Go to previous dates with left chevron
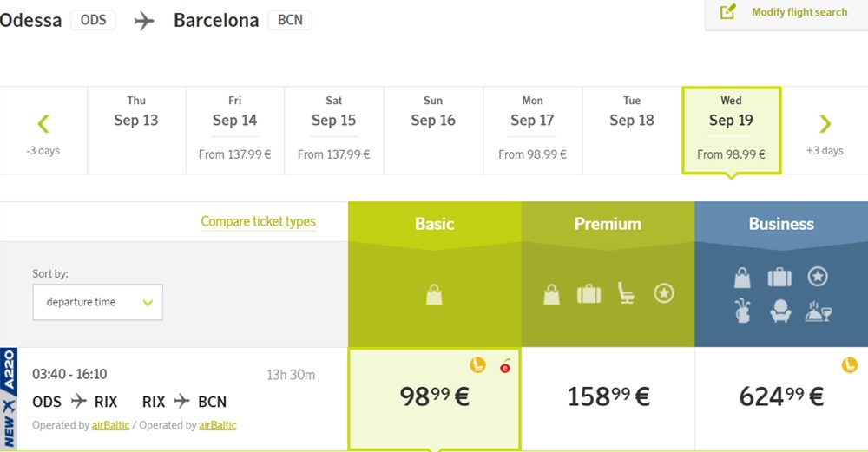Image resolution: width=868 pixels, height=452 pixels. [43, 124]
